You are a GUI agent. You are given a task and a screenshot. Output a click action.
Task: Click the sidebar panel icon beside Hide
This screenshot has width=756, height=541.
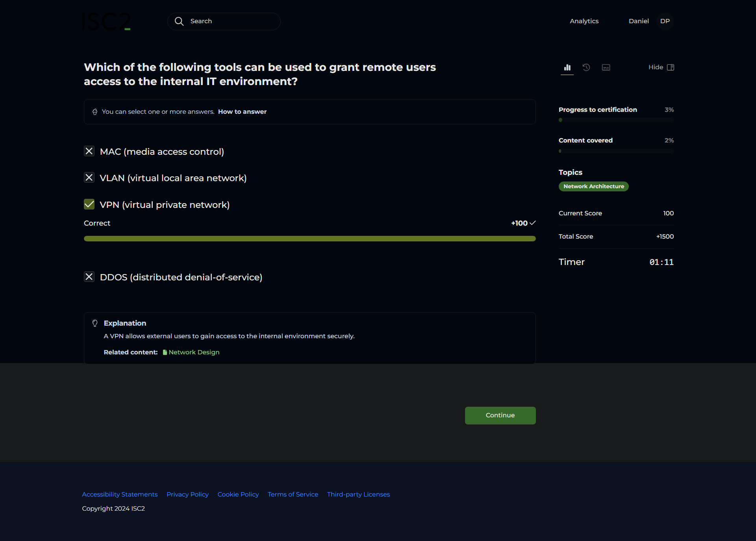coord(671,67)
